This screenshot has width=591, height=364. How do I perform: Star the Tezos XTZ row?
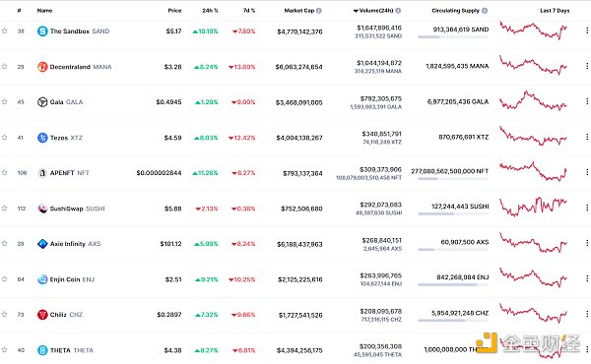(5, 138)
